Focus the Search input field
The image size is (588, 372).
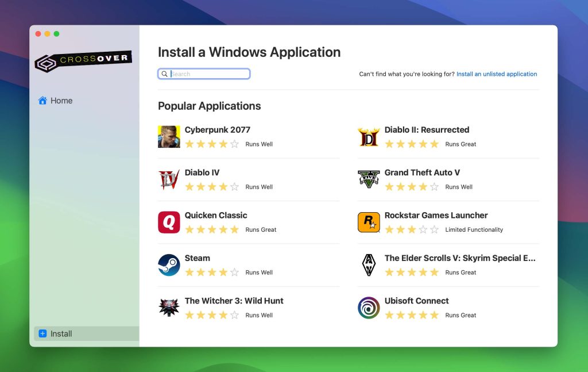coord(209,74)
